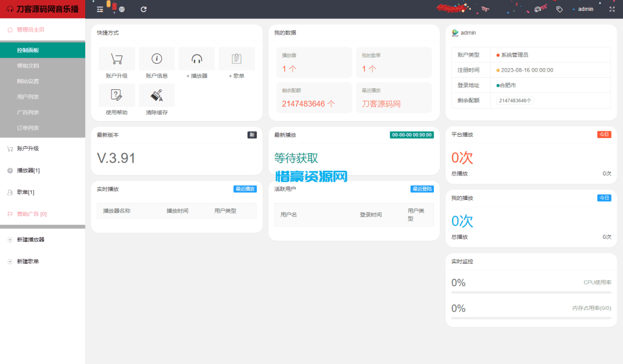This screenshot has width=623, height=364.
Task: Expand the 播放器[1] sidebar item
Action: click(x=43, y=170)
